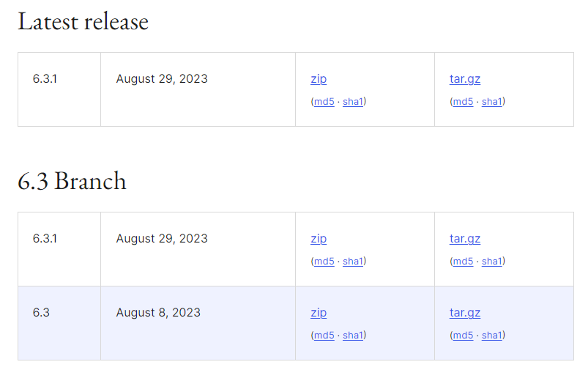The height and width of the screenshot is (370, 588).
Task: Select the August 8, 2023 date cell
Action: 198,323
